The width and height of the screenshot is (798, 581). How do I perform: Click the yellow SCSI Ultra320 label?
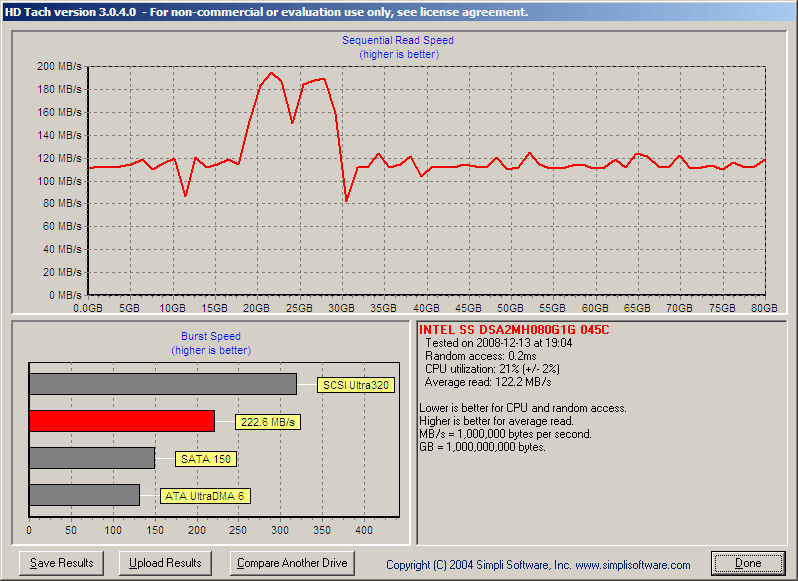[357, 385]
